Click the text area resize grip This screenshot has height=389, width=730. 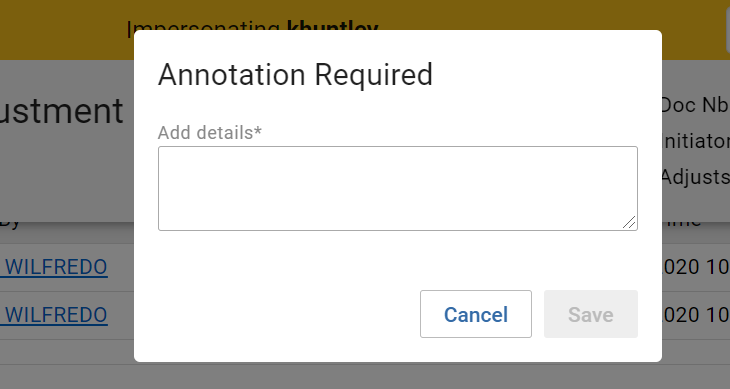(629, 222)
